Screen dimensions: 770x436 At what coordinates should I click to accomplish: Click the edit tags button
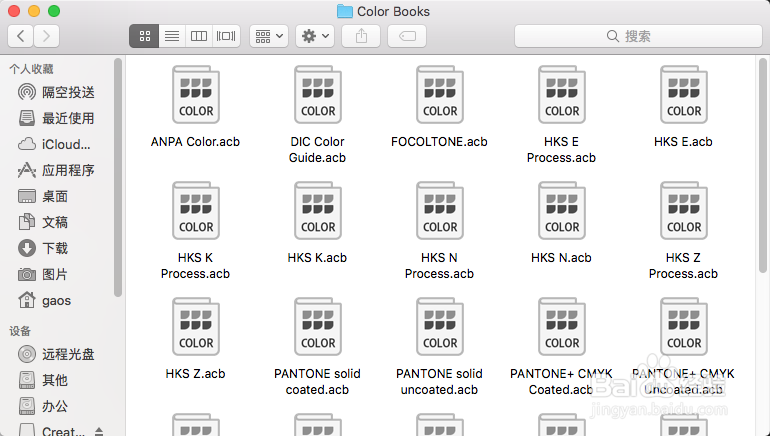click(x=407, y=36)
